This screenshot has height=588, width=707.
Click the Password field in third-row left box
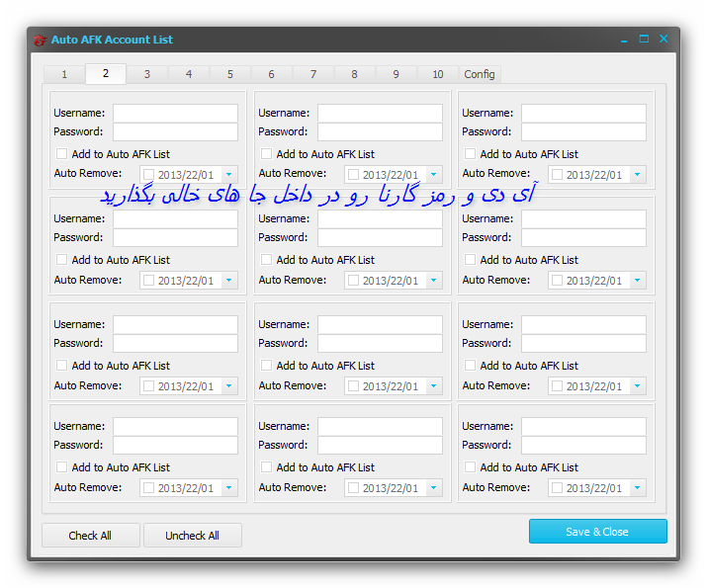pos(175,343)
